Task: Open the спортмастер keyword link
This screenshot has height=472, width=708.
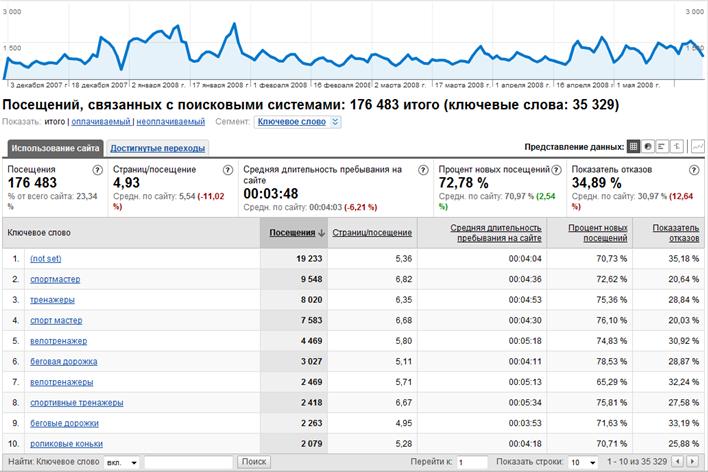Action: click(x=55, y=279)
